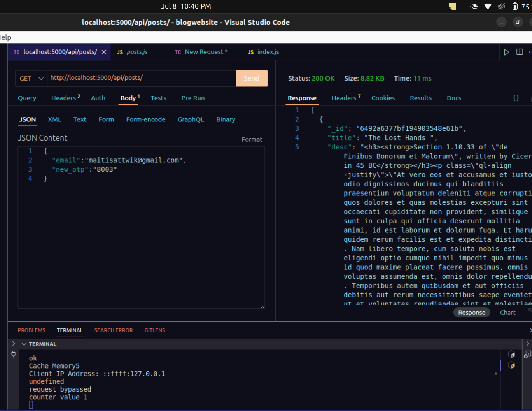532x411 pixels.
Task: Click the curly braces icon in response tabs
Action: 516,98
